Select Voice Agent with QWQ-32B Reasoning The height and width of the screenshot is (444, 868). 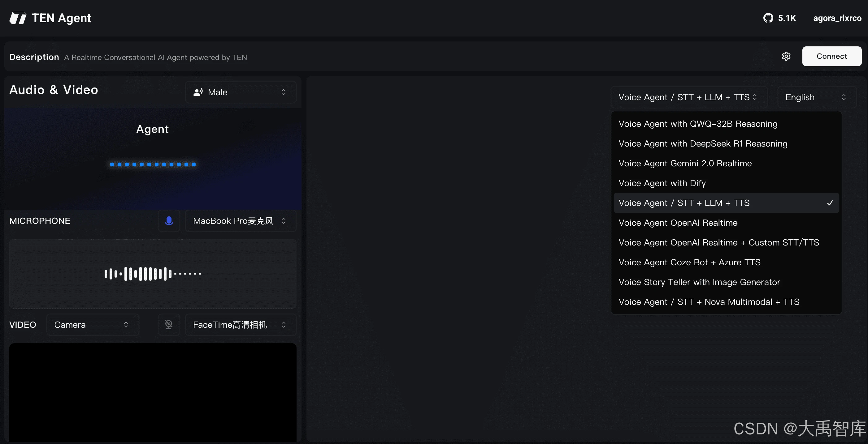pos(698,124)
